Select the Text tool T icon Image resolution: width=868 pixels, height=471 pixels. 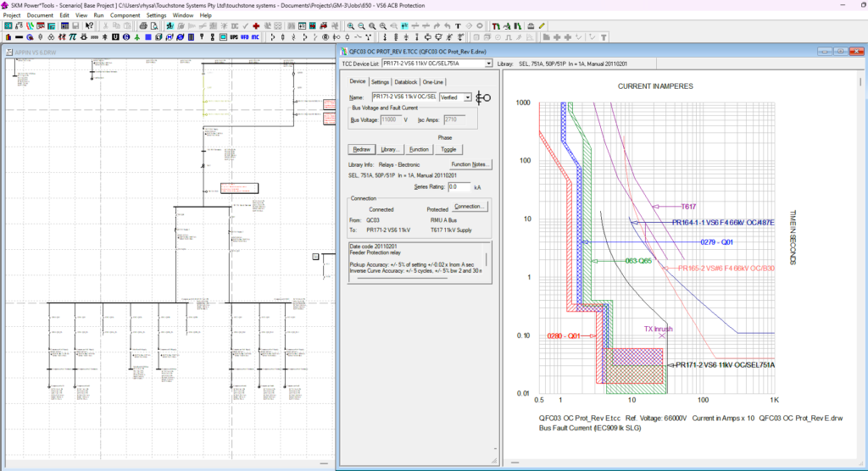tap(459, 26)
